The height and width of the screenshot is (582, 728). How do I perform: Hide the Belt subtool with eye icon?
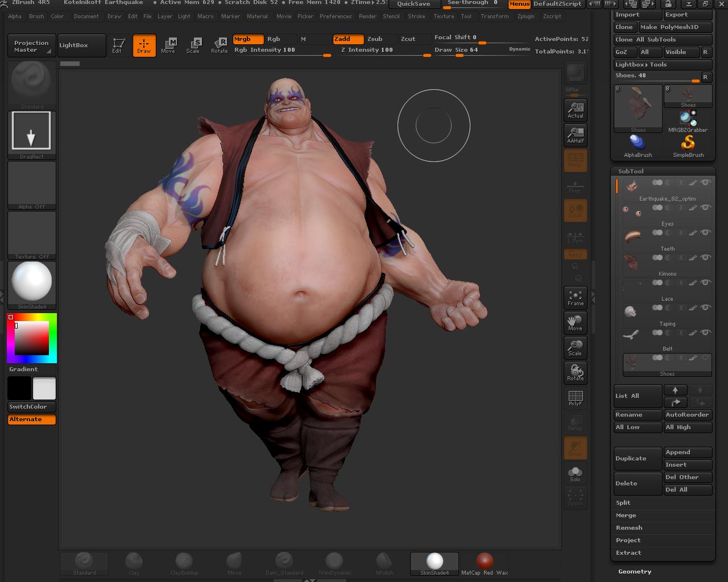point(705,333)
